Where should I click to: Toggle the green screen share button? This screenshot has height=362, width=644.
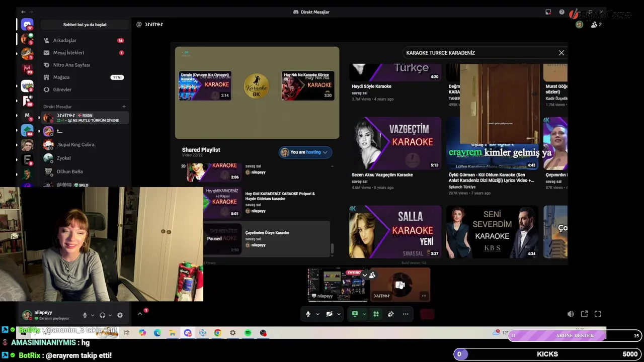[355, 314]
